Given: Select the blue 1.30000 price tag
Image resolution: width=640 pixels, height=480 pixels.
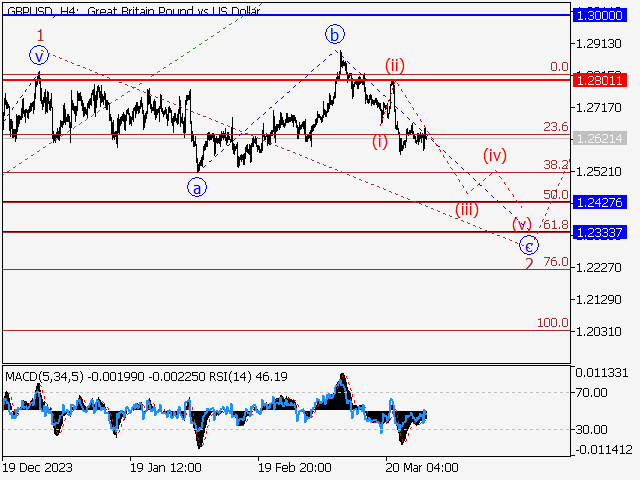Looking at the screenshot, I should point(600,16).
